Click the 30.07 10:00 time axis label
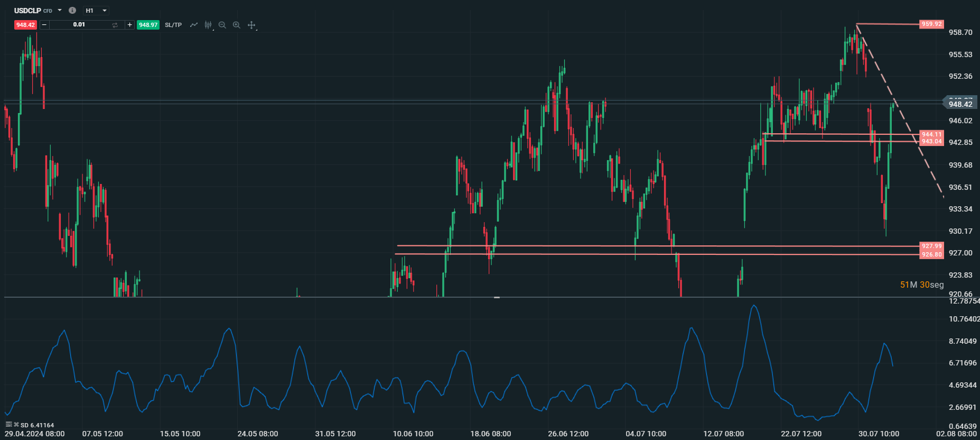Viewport: 980px width, 440px height. [x=879, y=434]
